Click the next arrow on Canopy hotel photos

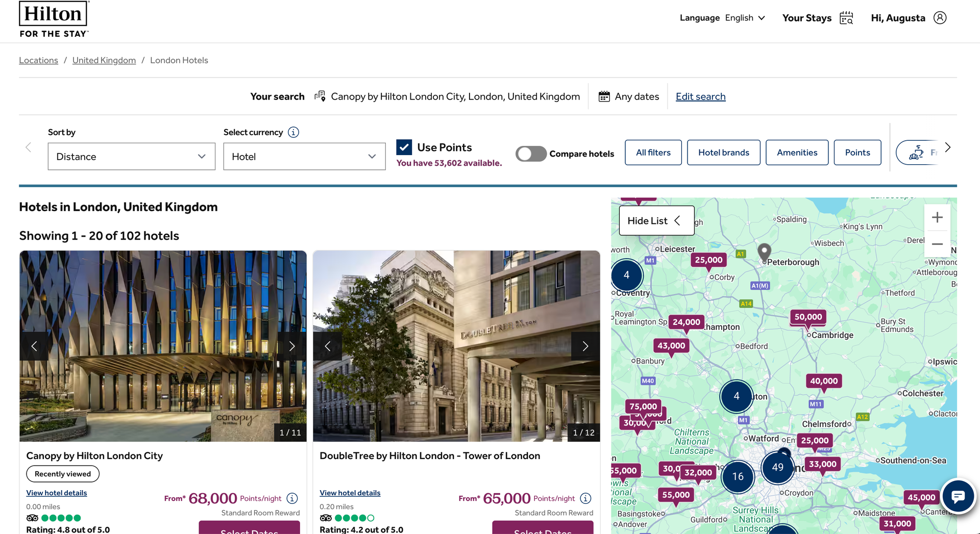tap(292, 346)
